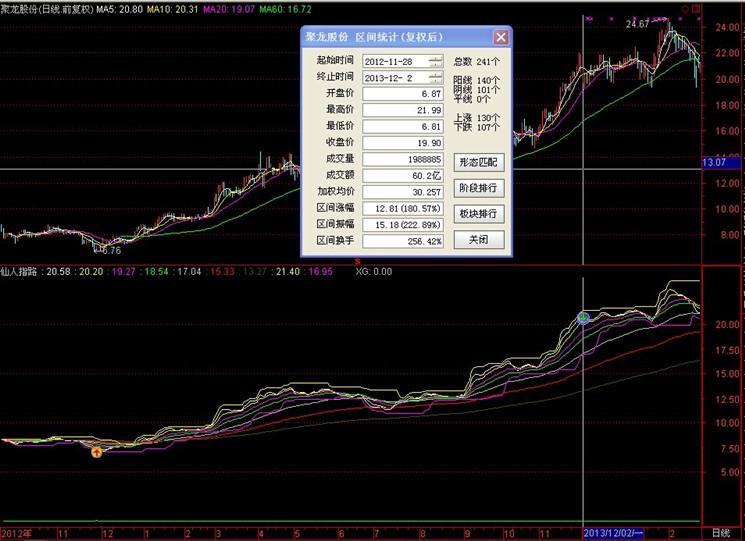The height and width of the screenshot is (541, 745).
Task: Select the 收盘价 value 19.90
Action: click(x=403, y=143)
